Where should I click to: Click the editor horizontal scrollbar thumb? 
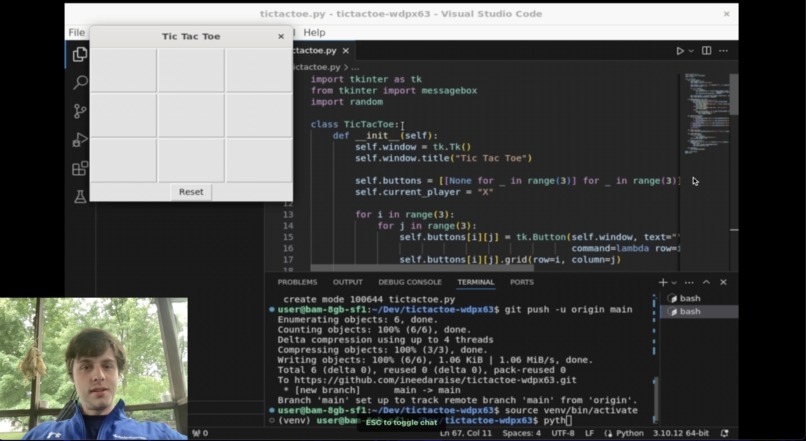click(422, 268)
